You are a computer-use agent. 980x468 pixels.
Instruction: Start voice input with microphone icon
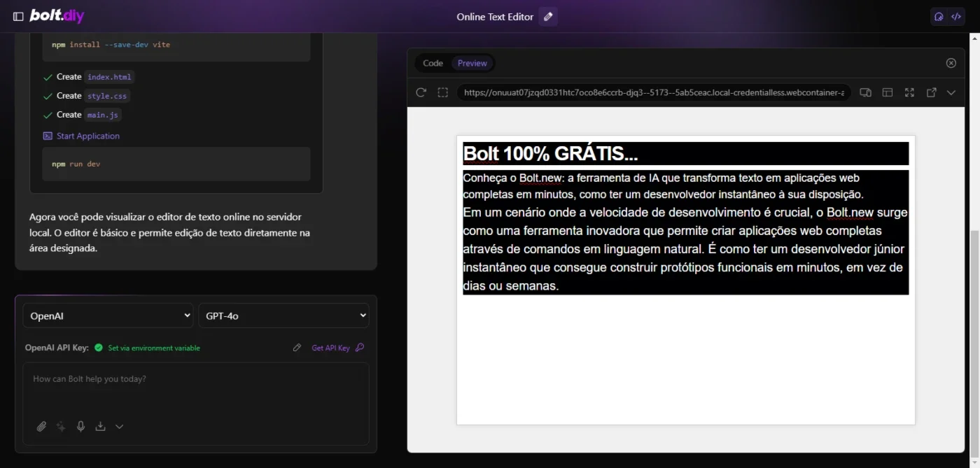80,426
